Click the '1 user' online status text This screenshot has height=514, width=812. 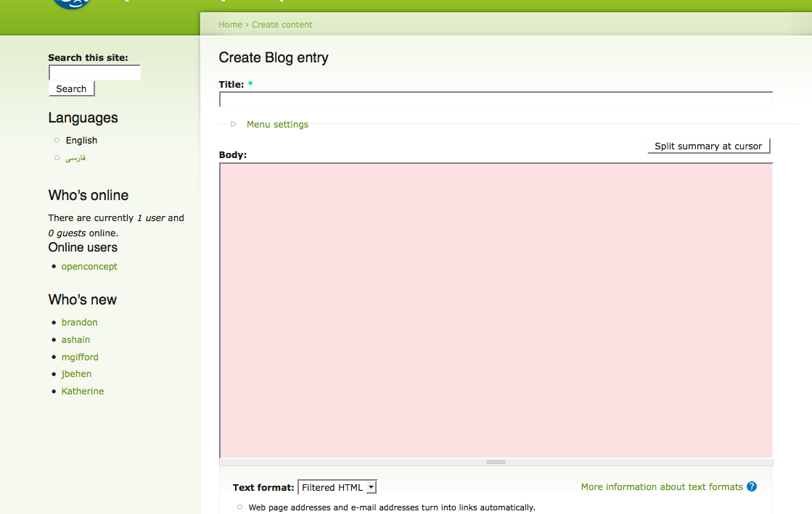click(x=151, y=218)
